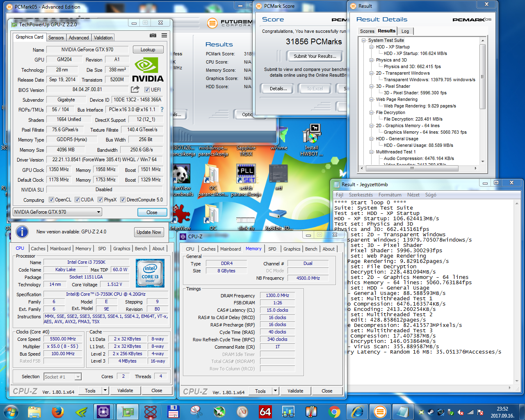Open the red IrfanView desktop icon
This screenshot has height=420, width=525.
click(x=180, y=217)
